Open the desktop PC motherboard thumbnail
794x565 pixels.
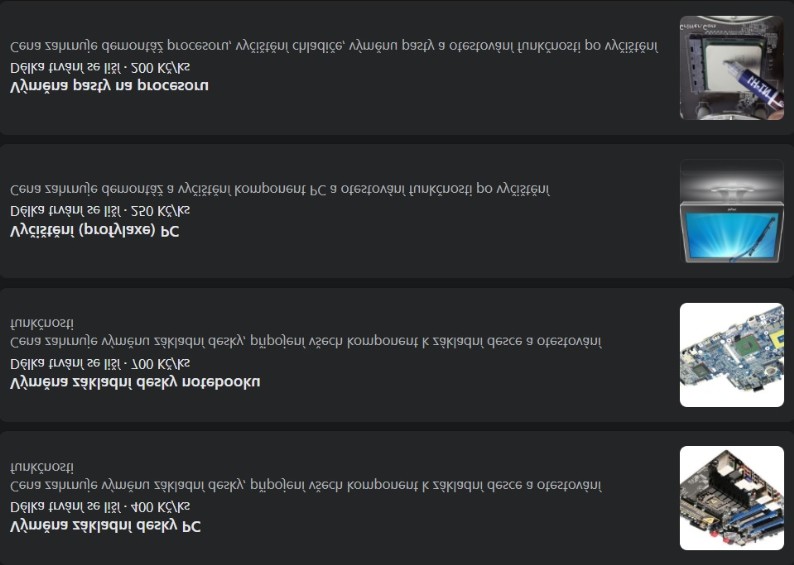pyautogui.click(x=732, y=498)
